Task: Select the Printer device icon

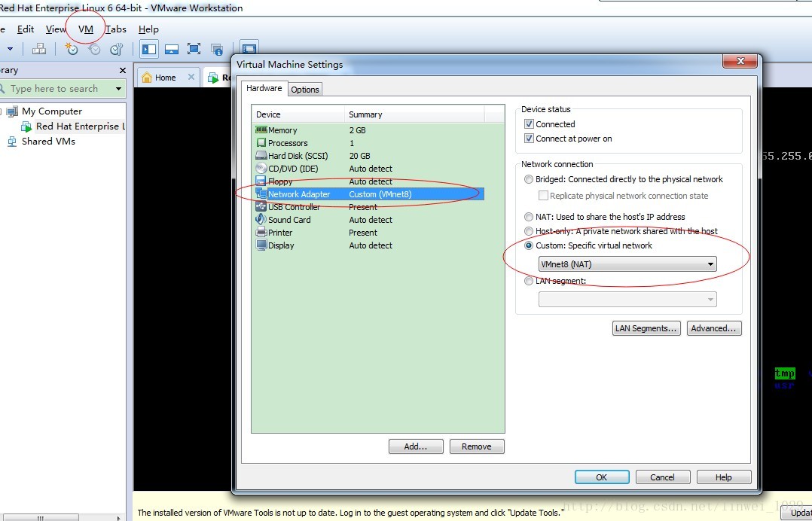Action: tap(261, 233)
